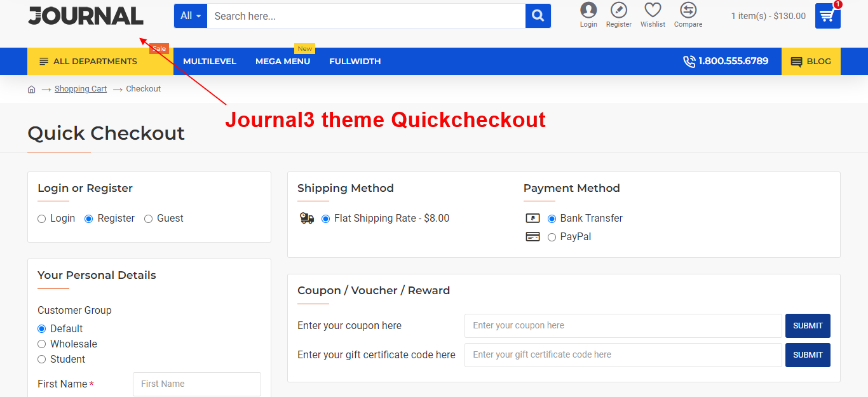Expand the All Departments menu
Screen dimensions: 868x397
(100, 62)
